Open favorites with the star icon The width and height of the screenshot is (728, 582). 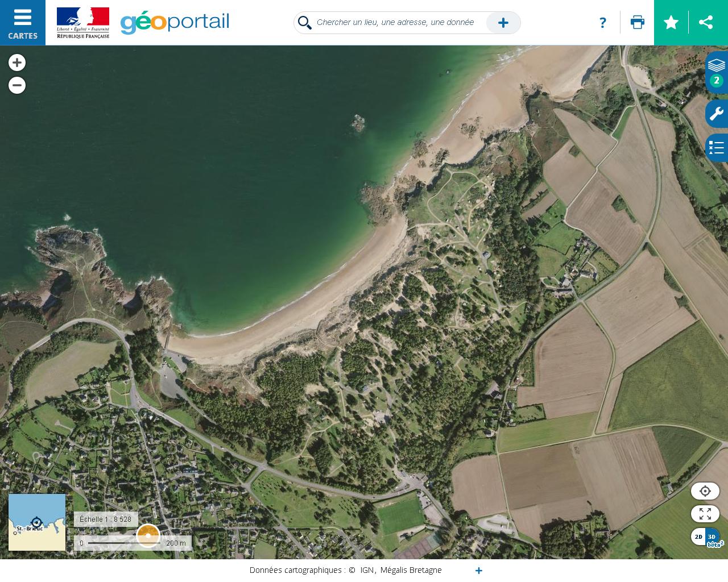click(x=671, y=23)
